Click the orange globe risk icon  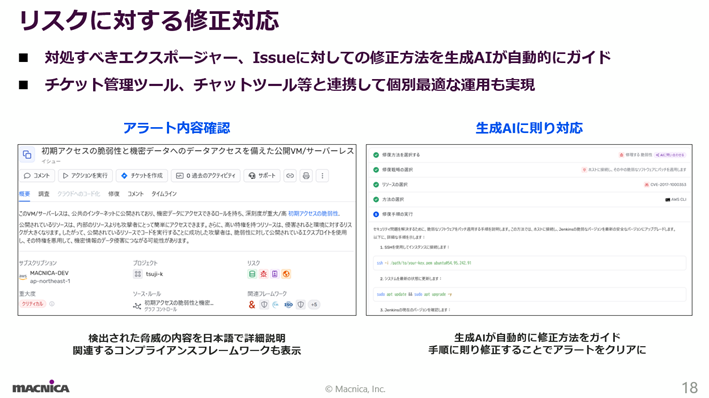286,274
